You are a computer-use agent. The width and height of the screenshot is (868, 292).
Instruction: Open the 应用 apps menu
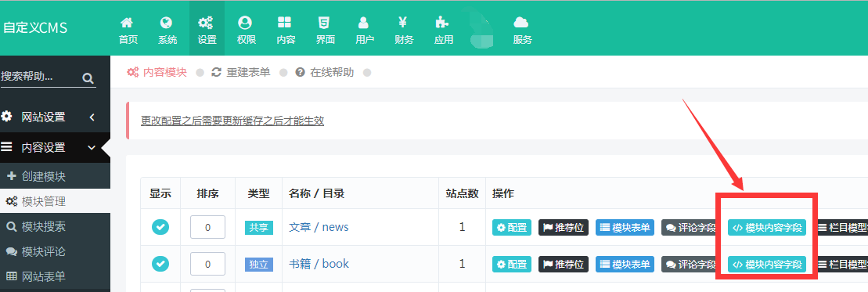pyautogui.click(x=444, y=31)
